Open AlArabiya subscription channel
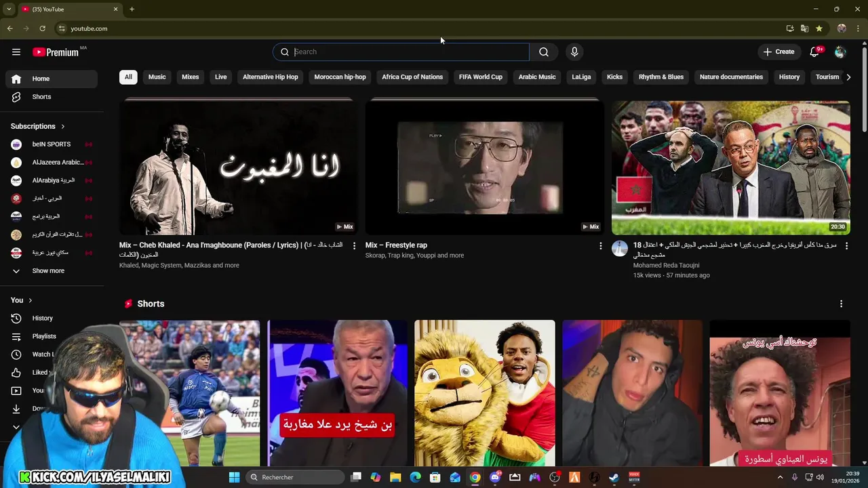This screenshot has width=868, height=488. 52,180
